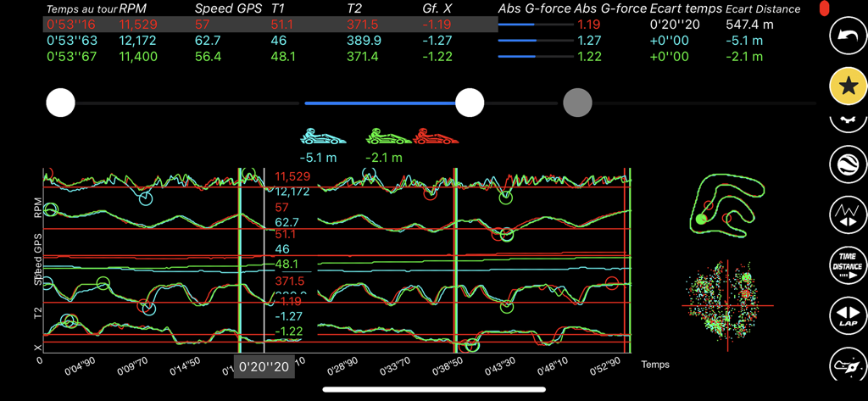Click the 0'20''20 cursor time label
The height and width of the screenshot is (401, 868).
point(264,368)
